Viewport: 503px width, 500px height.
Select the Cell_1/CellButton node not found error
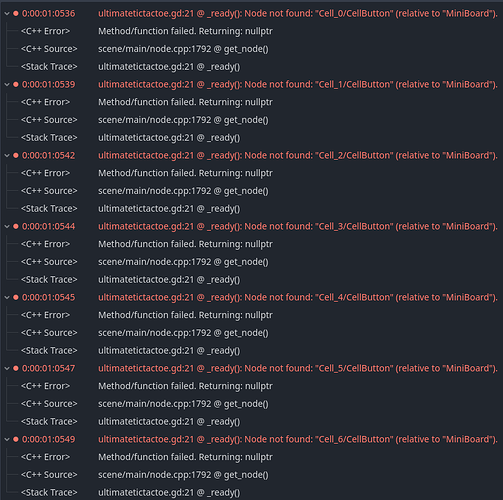[298, 85]
